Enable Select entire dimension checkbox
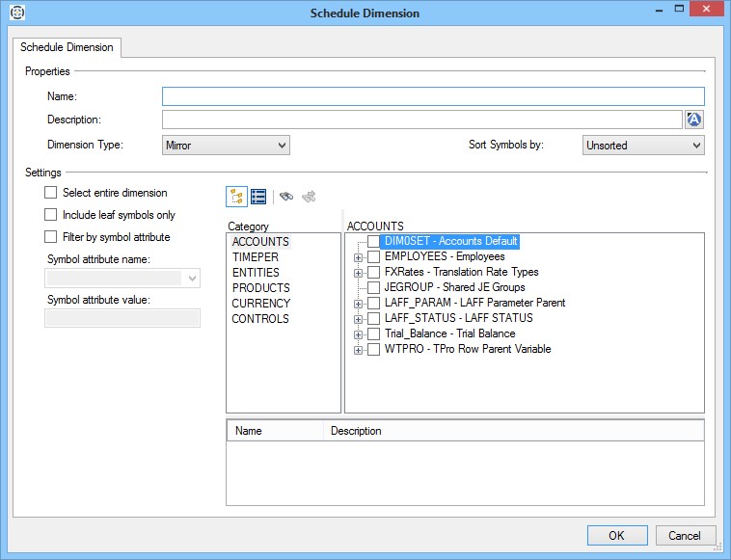Image resolution: width=731 pixels, height=560 pixels. (x=51, y=193)
